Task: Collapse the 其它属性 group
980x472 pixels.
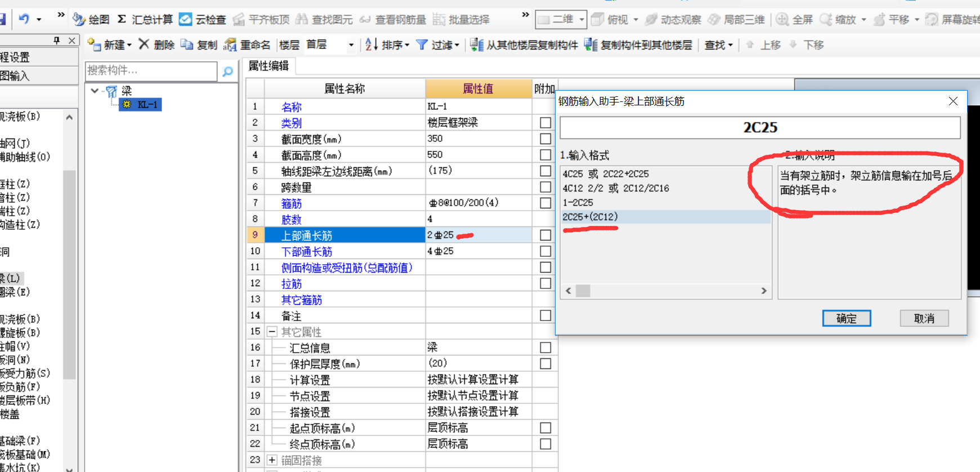Action: (272, 332)
